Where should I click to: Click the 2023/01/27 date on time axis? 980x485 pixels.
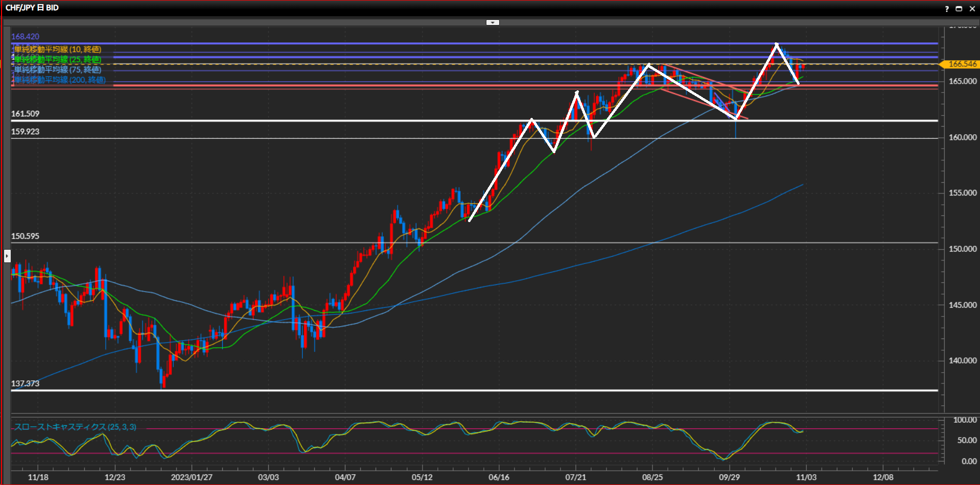192,477
